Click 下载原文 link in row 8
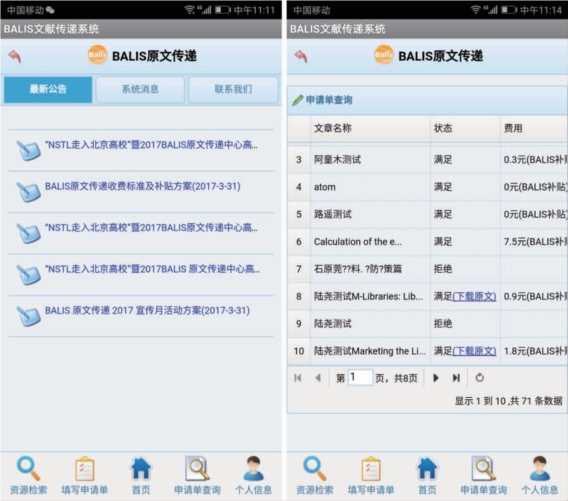This screenshot has height=501, width=568. [x=474, y=296]
